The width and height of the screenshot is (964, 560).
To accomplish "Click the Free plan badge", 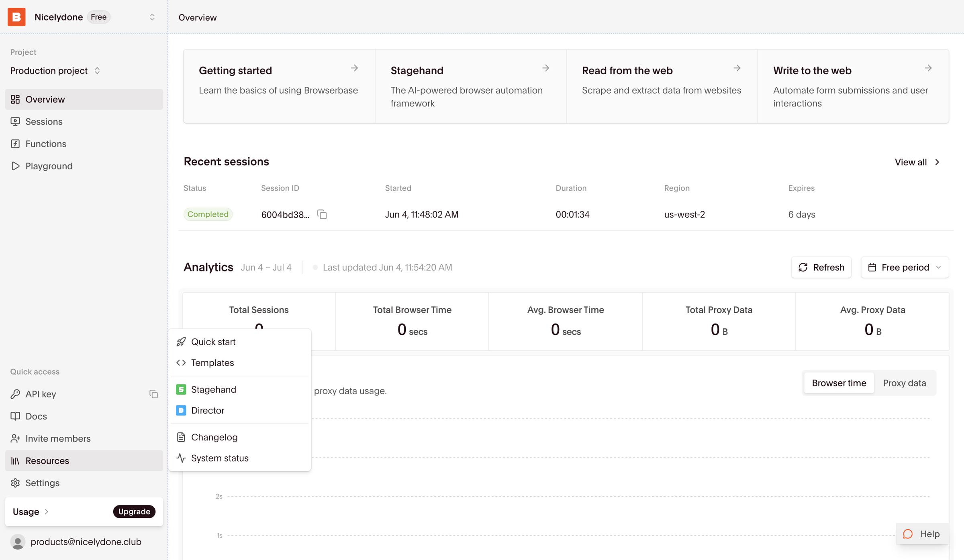I will point(98,17).
